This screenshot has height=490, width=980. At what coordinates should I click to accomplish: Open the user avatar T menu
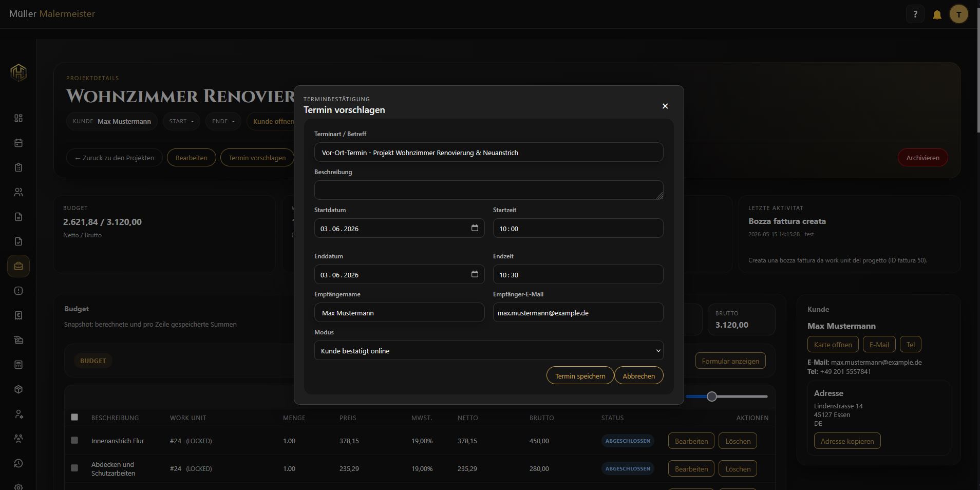click(958, 14)
